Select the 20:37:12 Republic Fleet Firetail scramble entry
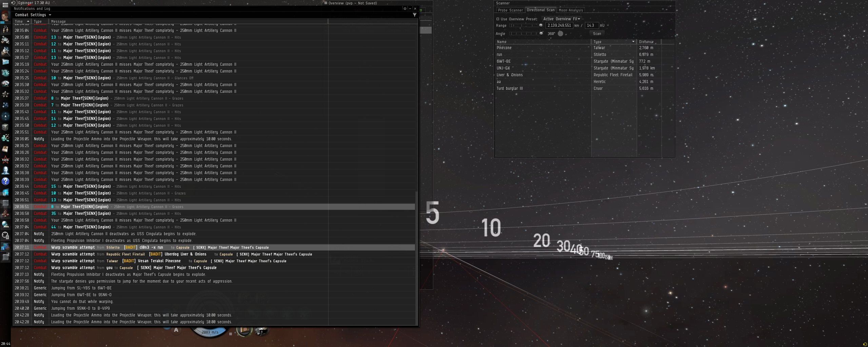This screenshot has height=347, width=868. [214, 254]
